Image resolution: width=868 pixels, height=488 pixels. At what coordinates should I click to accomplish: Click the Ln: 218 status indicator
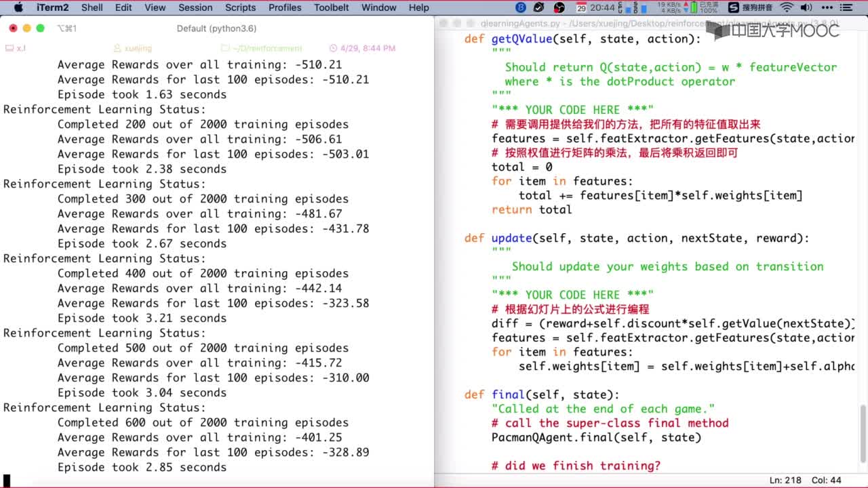(785, 480)
